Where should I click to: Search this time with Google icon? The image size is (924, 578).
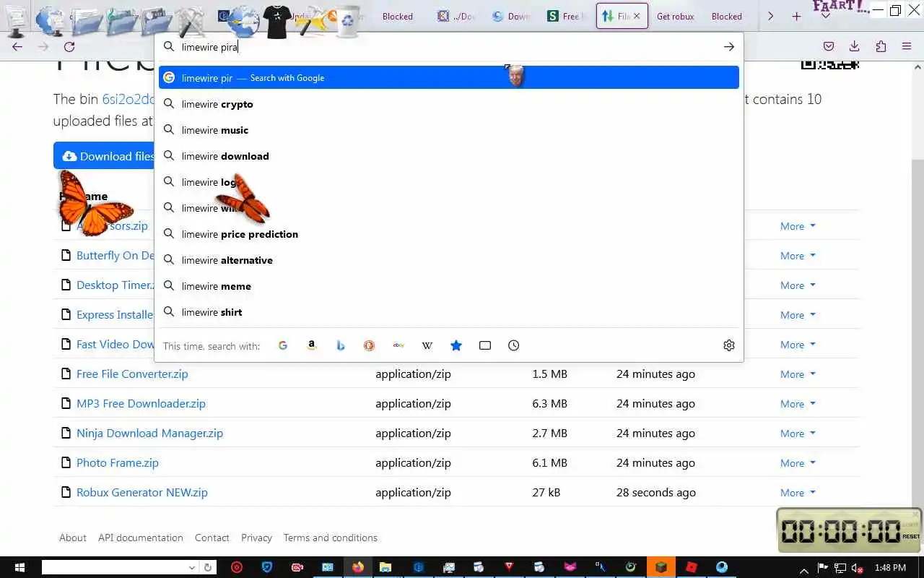coord(283,345)
